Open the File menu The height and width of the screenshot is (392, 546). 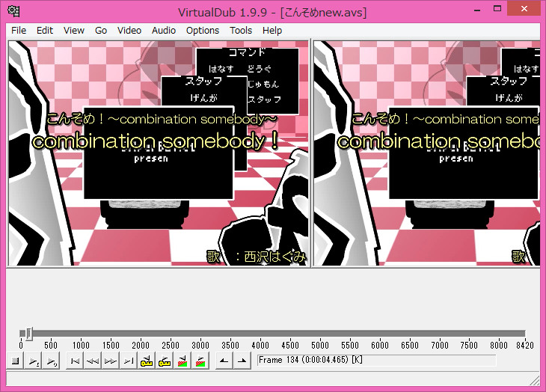[19, 30]
